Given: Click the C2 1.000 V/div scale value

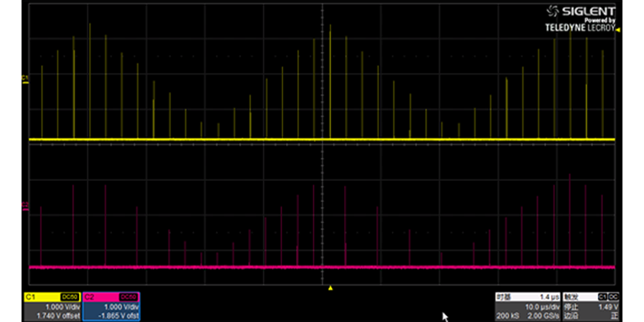Looking at the screenshot, I should pyautogui.click(x=117, y=306).
